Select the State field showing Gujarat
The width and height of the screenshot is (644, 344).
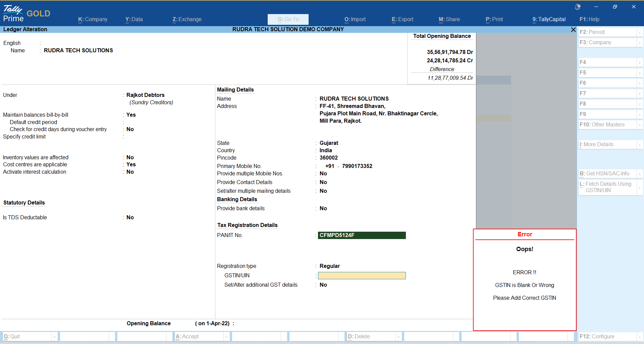click(x=329, y=143)
